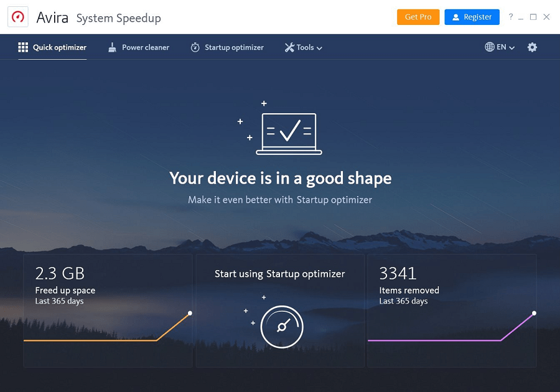Maximize the Avira window
The height and width of the screenshot is (392, 560).
tap(533, 17)
